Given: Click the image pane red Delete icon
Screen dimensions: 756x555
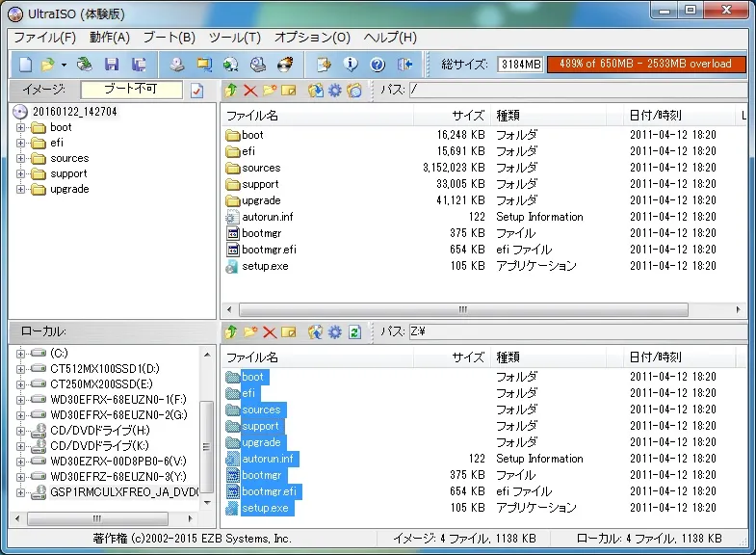Looking at the screenshot, I should 250,91.
